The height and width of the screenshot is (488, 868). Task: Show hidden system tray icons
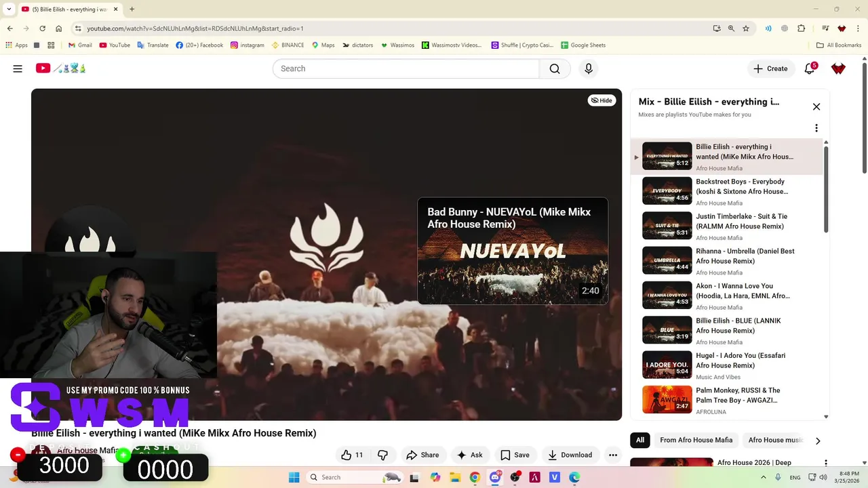(764, 477)
